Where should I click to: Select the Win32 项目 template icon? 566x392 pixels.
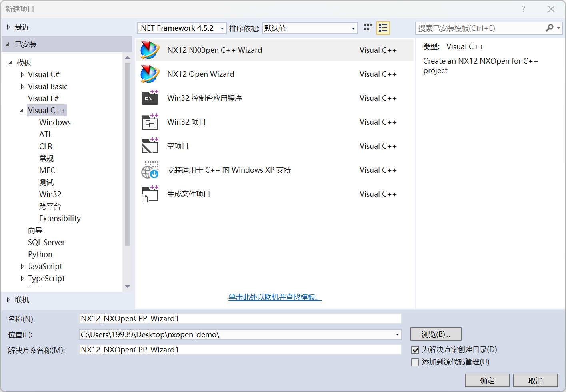(x=150, y=122)
